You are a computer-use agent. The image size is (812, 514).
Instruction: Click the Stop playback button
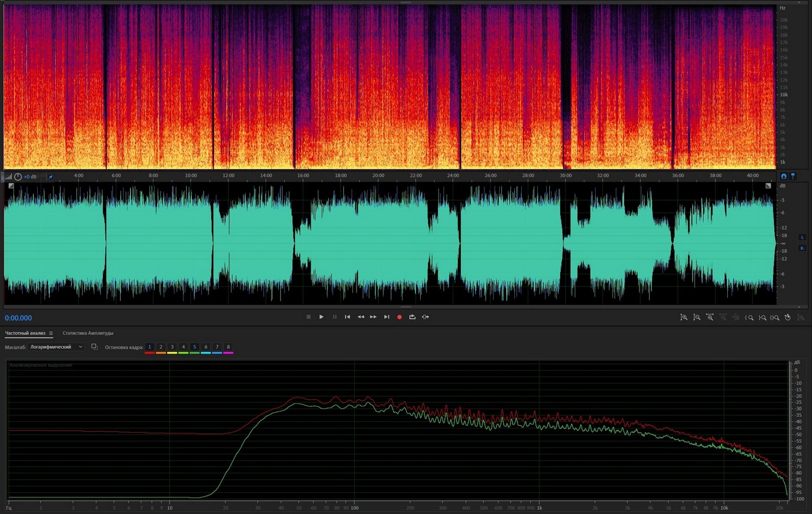point(308,317)
